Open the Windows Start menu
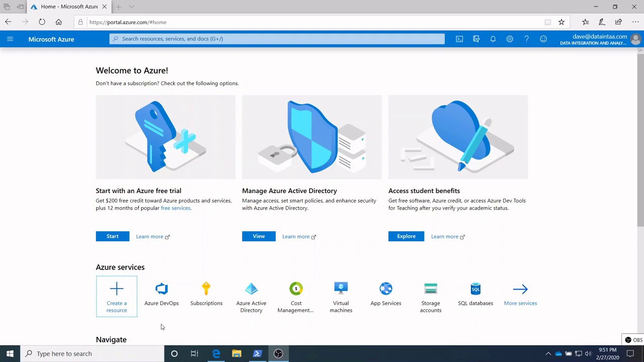644x362 pixels. click(10, 353)
